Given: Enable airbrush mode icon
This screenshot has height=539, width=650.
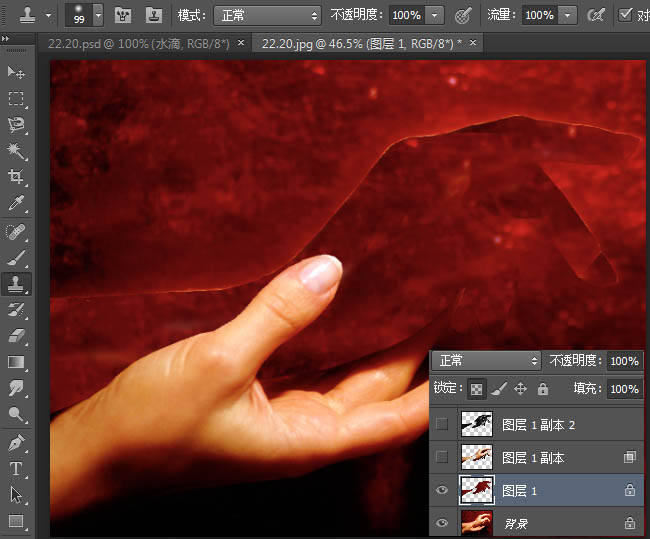Looking at the screenshot, I should (596, 15).
